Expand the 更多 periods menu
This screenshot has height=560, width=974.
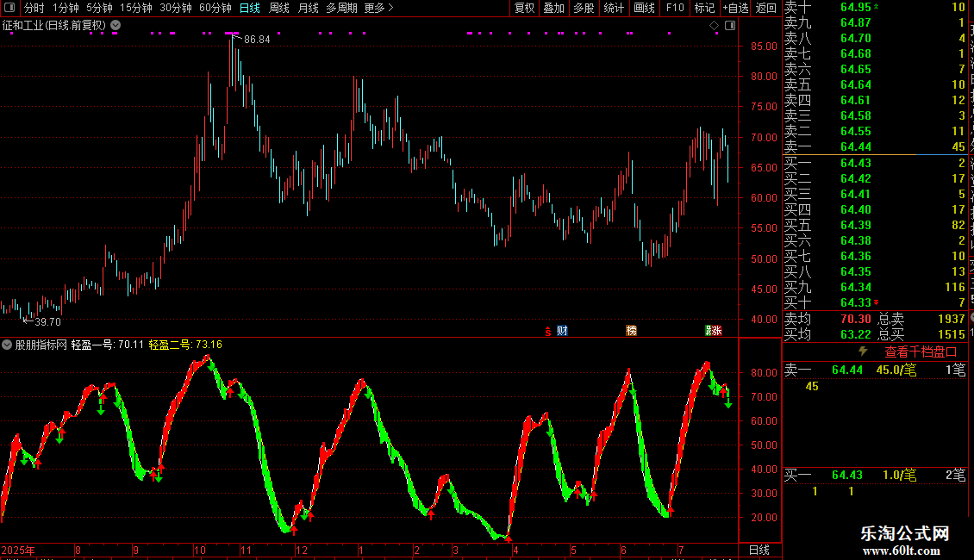(378, 8)
